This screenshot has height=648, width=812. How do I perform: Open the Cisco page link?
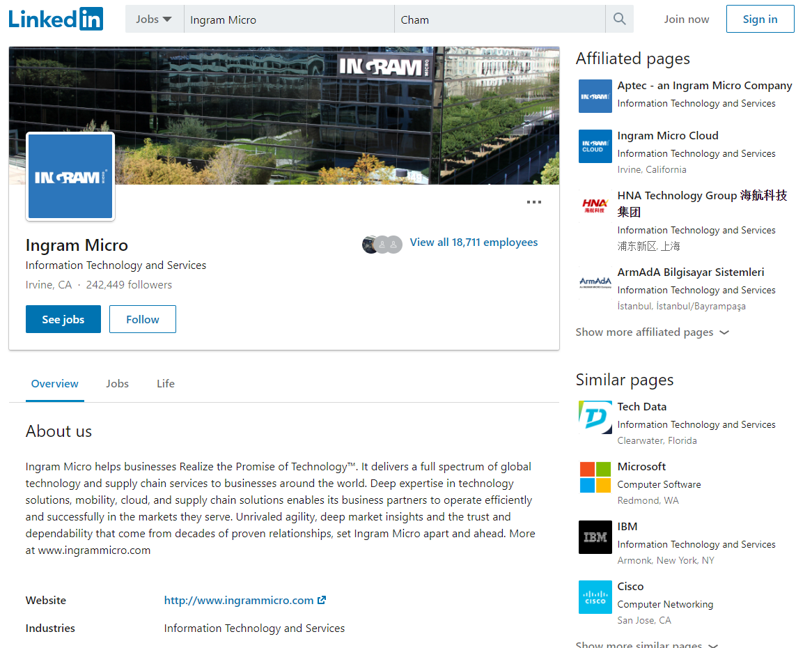tap(630, 587)
